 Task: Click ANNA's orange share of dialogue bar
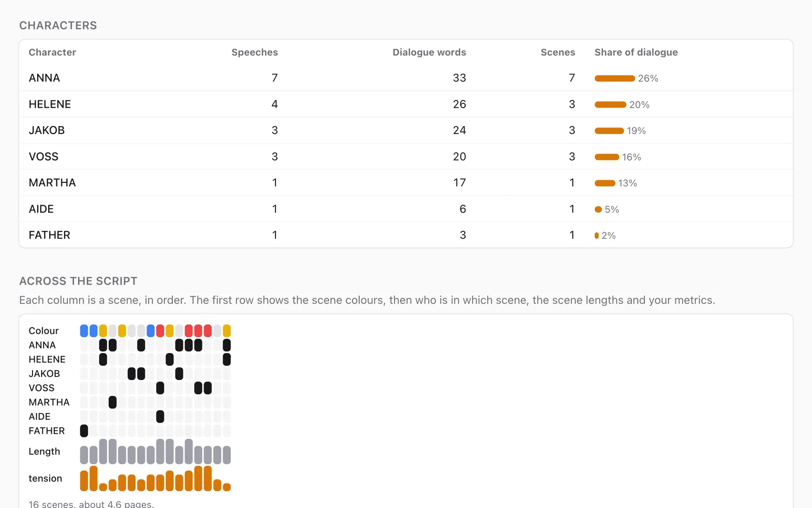point(615,78)
